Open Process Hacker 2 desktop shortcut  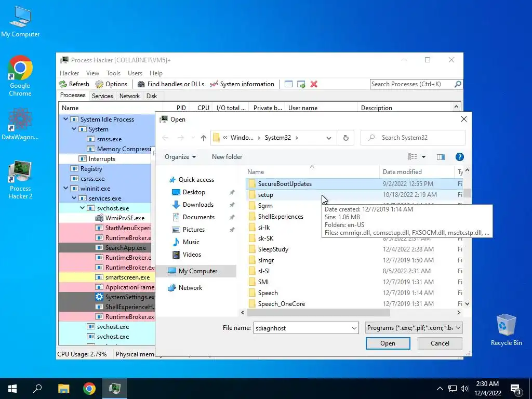tap(20, 180)
